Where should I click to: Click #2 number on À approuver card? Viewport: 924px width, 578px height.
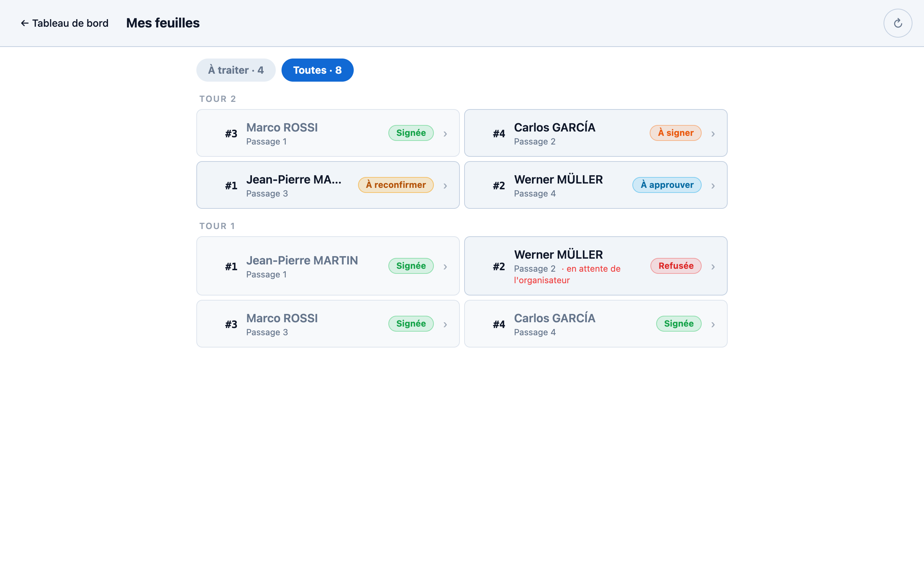coord(499,186)
